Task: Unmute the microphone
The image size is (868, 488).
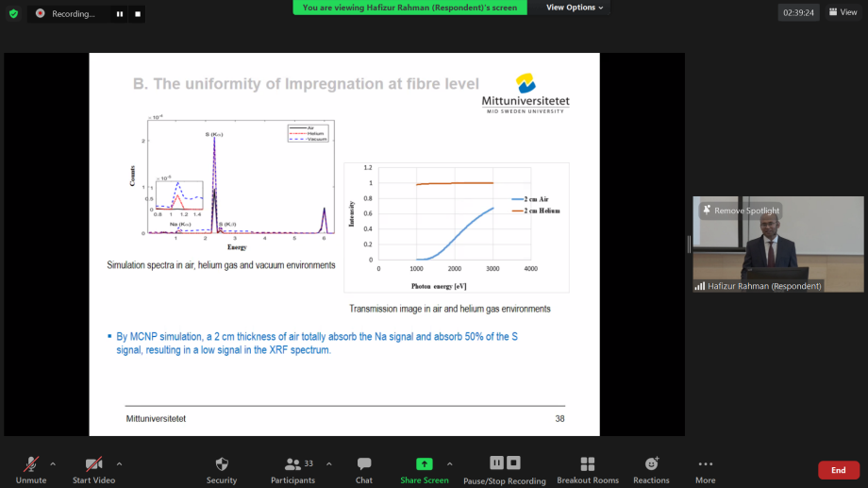Action: click(31, 469)
